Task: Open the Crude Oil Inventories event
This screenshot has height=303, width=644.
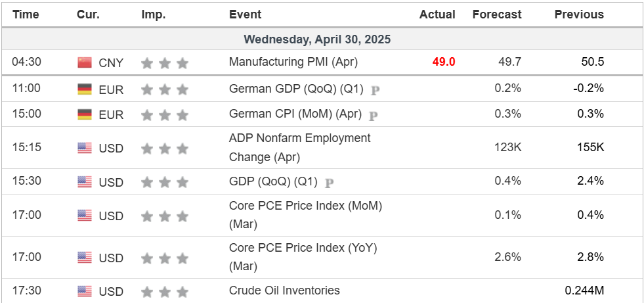Action: [284, 291]
